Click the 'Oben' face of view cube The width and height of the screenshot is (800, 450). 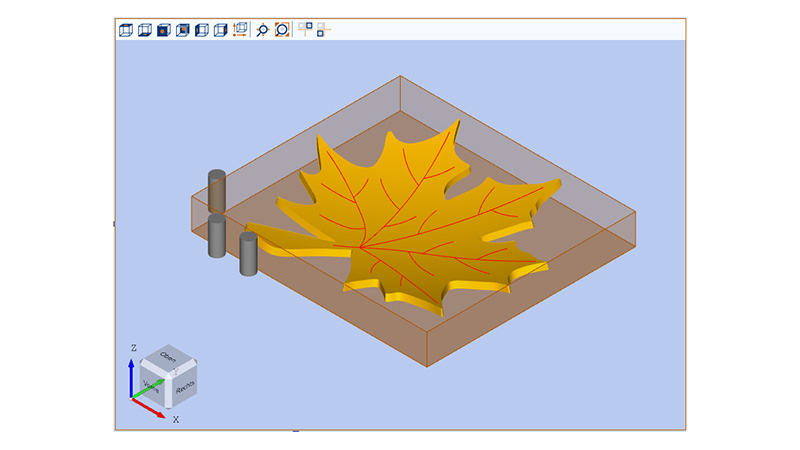click(x=168, y=357)
